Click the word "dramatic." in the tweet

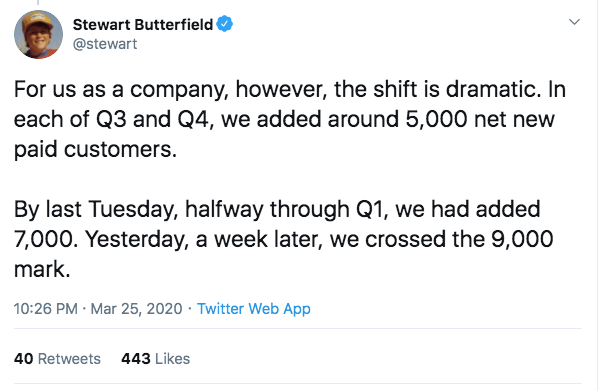click(x=493, y=89)
